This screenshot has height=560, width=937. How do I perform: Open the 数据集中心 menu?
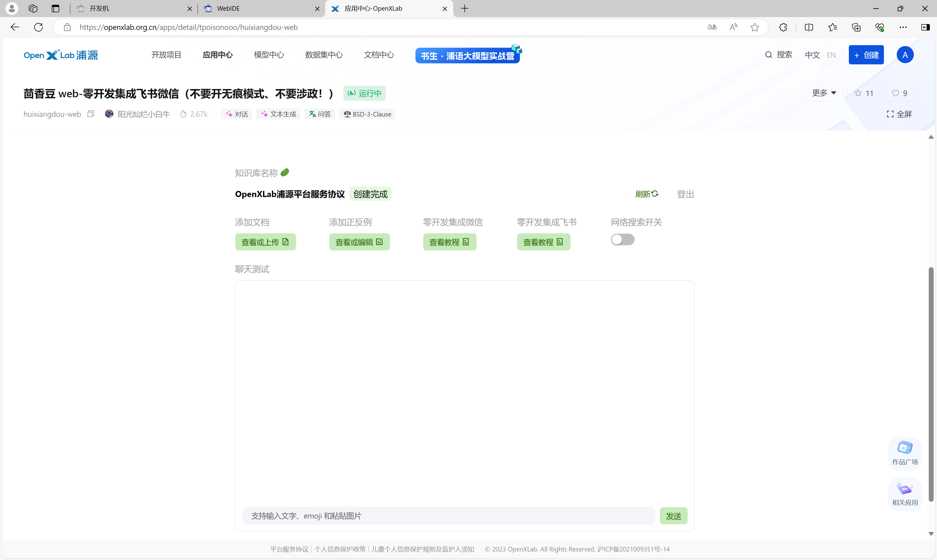pos(324,55)
